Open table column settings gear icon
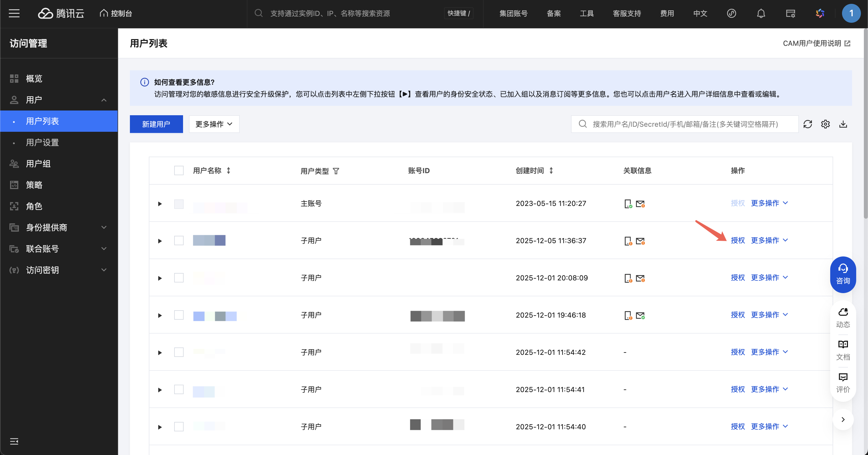This screenshot has height=455, width=868. (825, 124)
